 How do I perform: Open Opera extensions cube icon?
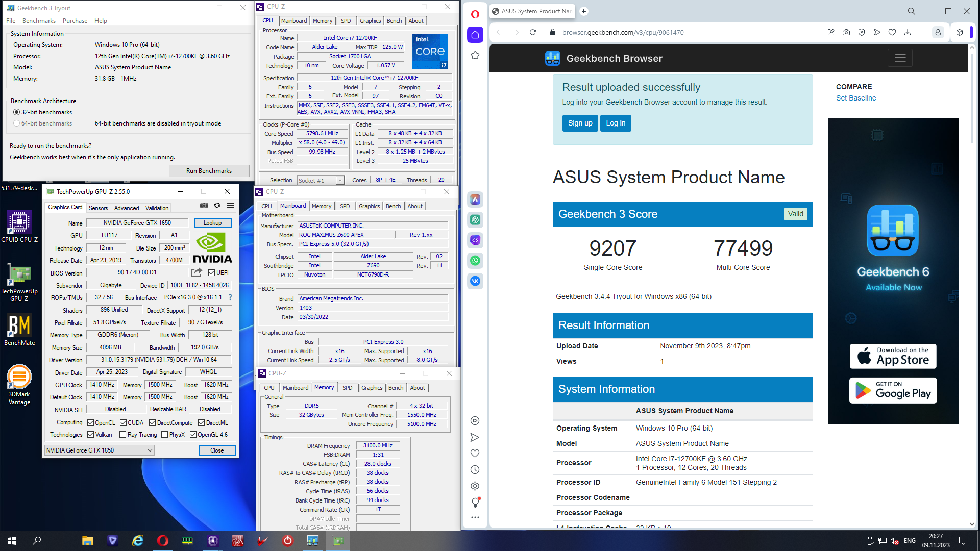click(x=960, y=32)
